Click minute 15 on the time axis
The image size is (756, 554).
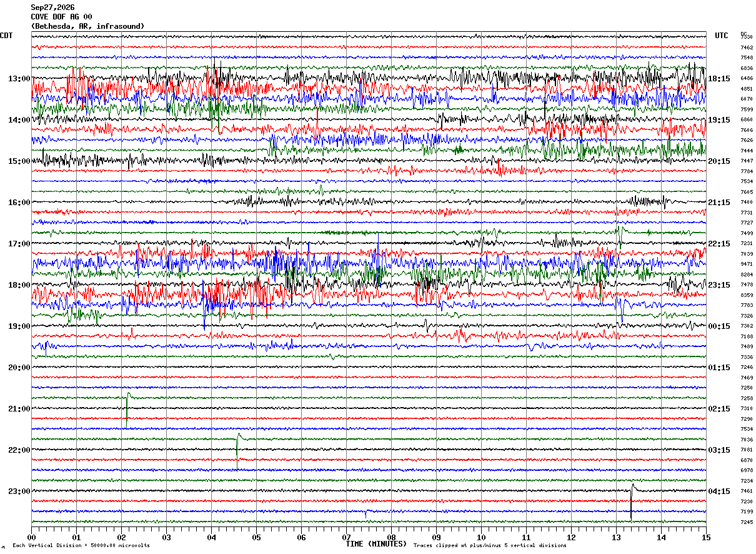click(706, 537)
